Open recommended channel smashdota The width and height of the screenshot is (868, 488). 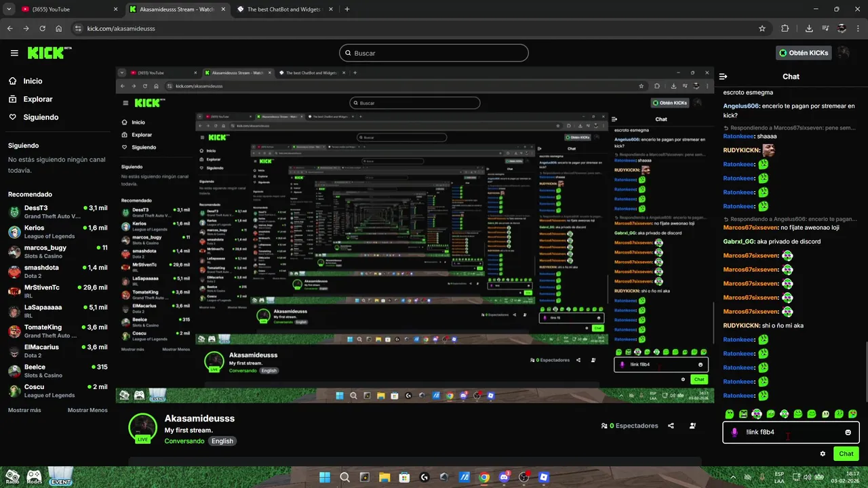click(58, 271)
